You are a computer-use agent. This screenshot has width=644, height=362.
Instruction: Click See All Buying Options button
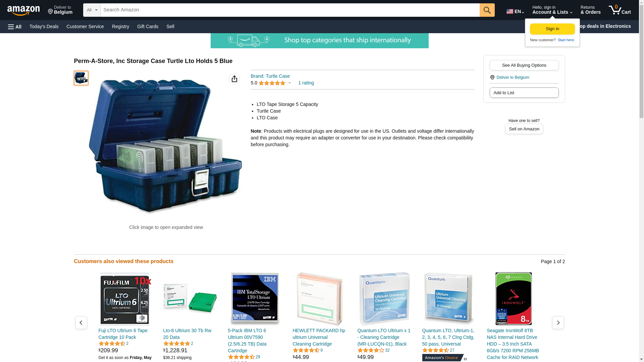[524, 65]
